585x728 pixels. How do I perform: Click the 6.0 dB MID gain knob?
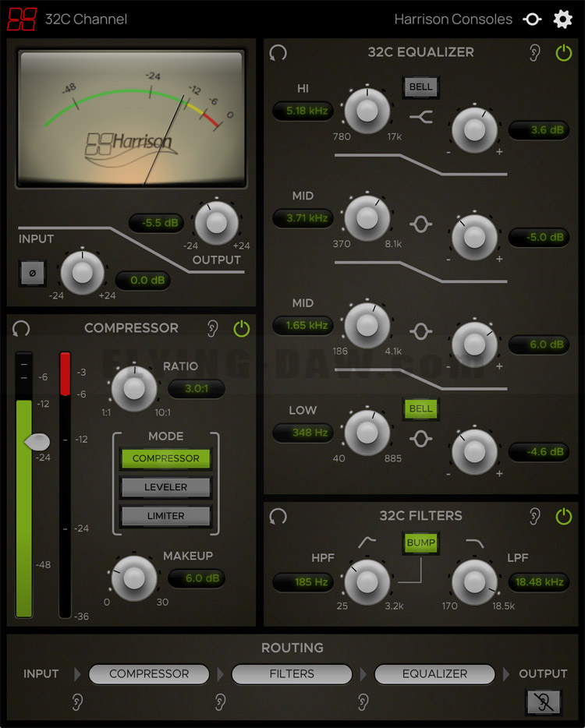pos(474,345)
